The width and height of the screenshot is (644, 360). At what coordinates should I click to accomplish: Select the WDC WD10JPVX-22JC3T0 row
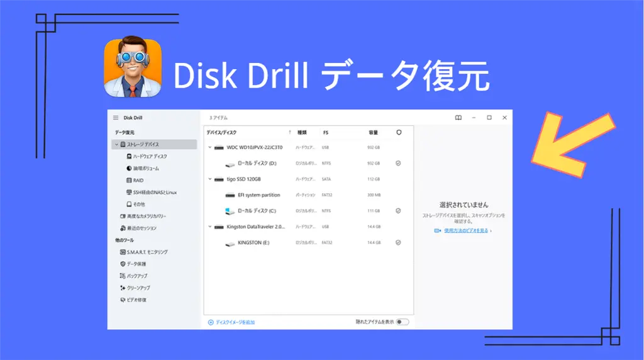point(309,147)
